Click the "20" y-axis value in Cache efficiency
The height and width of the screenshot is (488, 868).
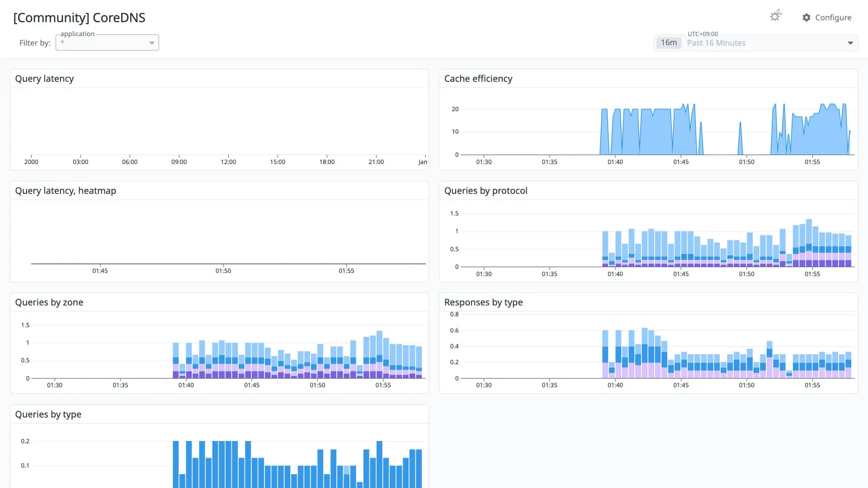pyautogui.click(x=455, y=109)
